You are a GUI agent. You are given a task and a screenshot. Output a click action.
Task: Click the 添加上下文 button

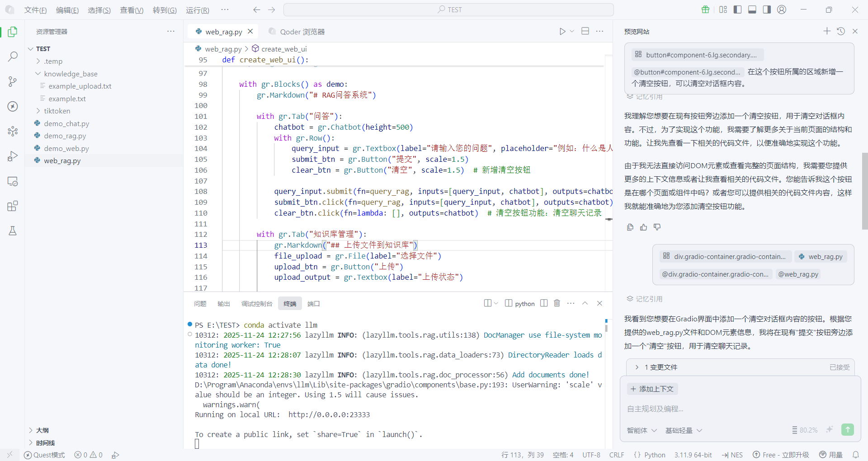coord(652,389)
